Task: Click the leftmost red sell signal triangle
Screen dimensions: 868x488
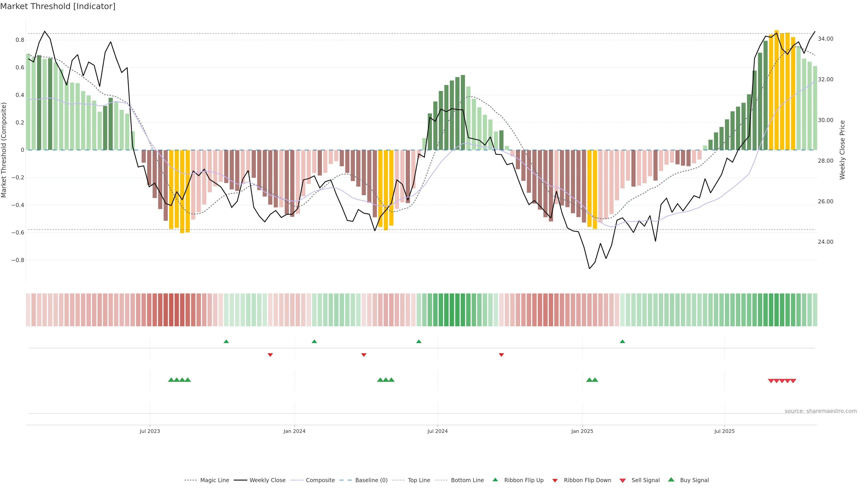Action: click(x=771, y=381)
